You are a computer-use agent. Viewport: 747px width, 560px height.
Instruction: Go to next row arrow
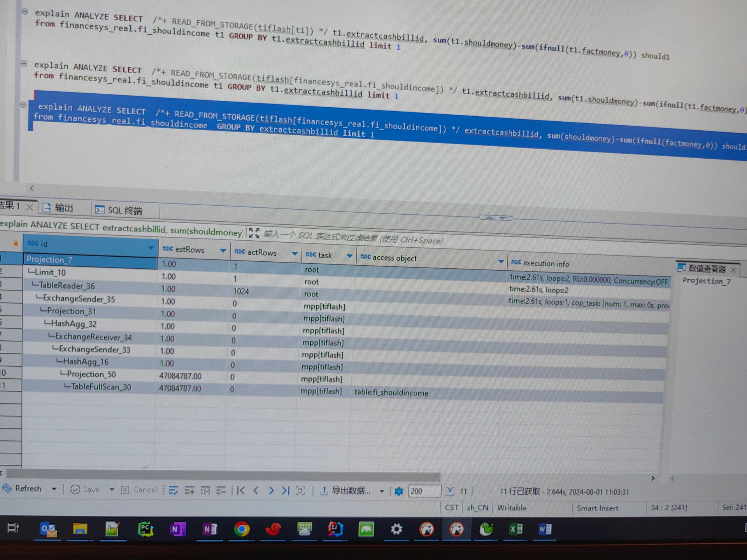coord(271,490)
